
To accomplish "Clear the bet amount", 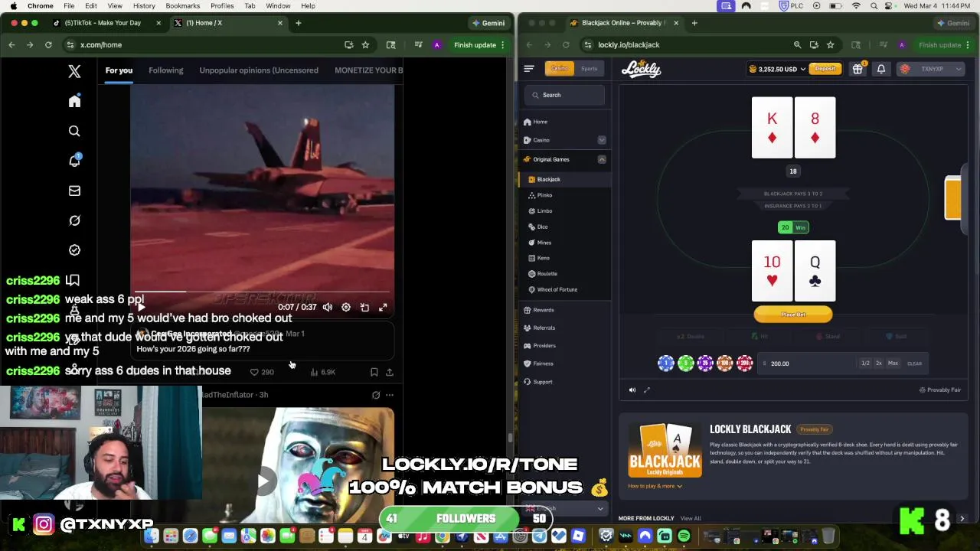I will click(x=914, y=364).
